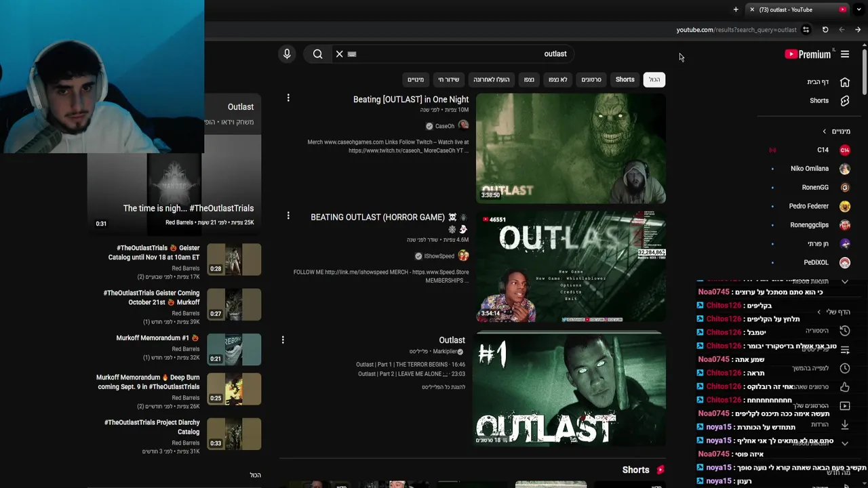The width and height of the screenshot is (868, 488).
Task: Expand show-more chevron below Downloads
Action: (x=845, y=443)
